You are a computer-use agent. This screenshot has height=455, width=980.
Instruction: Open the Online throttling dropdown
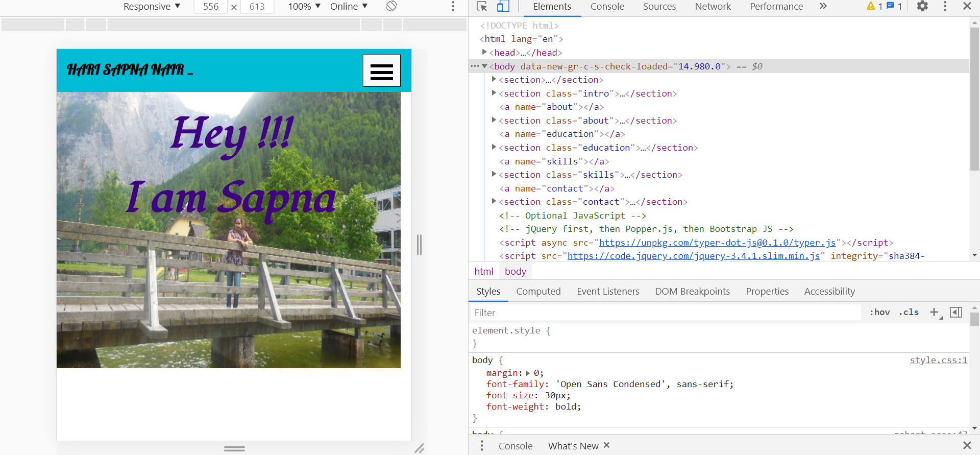349,6
